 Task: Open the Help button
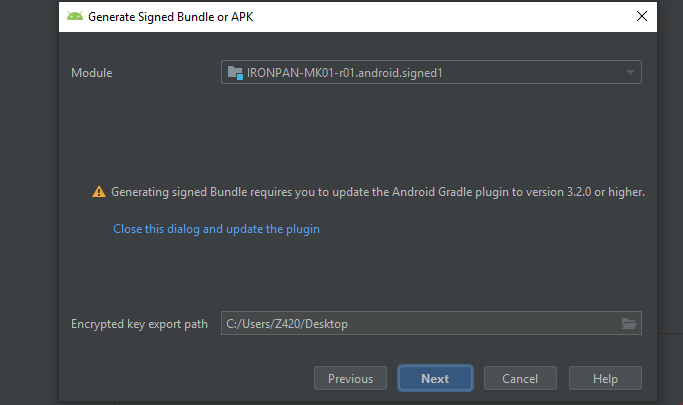[x=605, y=378]
